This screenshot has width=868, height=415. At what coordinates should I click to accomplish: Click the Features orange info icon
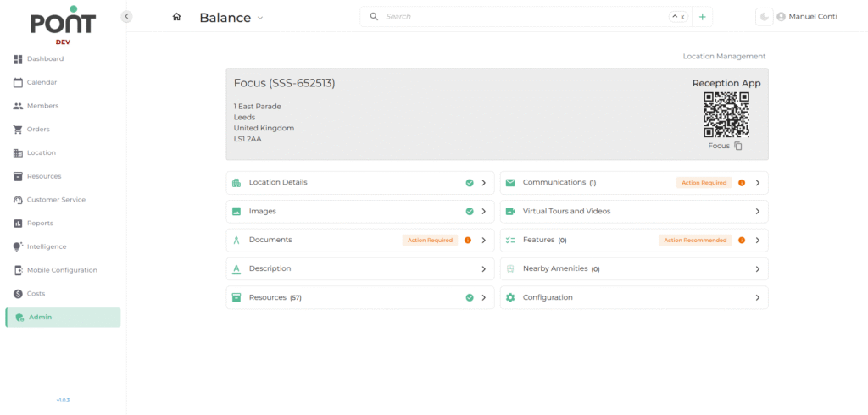coord(742,241)
